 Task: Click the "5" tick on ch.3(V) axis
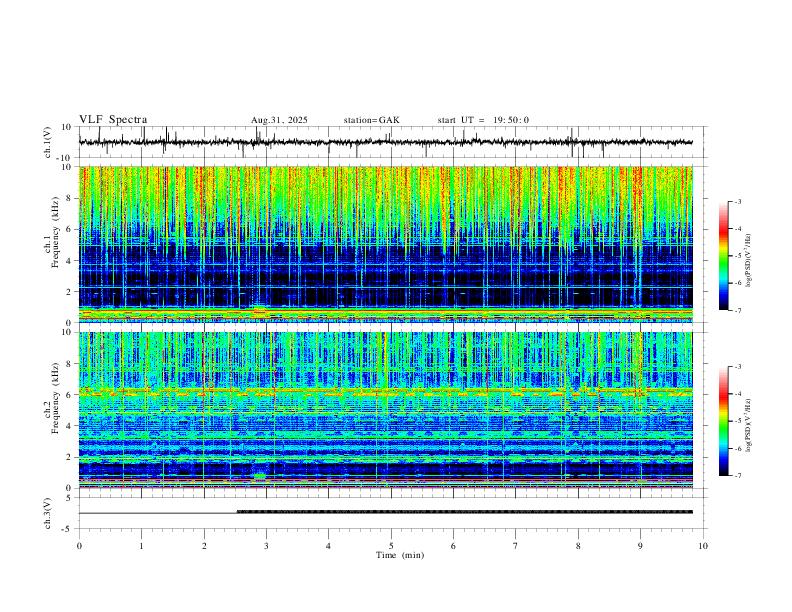click(69, 497)
